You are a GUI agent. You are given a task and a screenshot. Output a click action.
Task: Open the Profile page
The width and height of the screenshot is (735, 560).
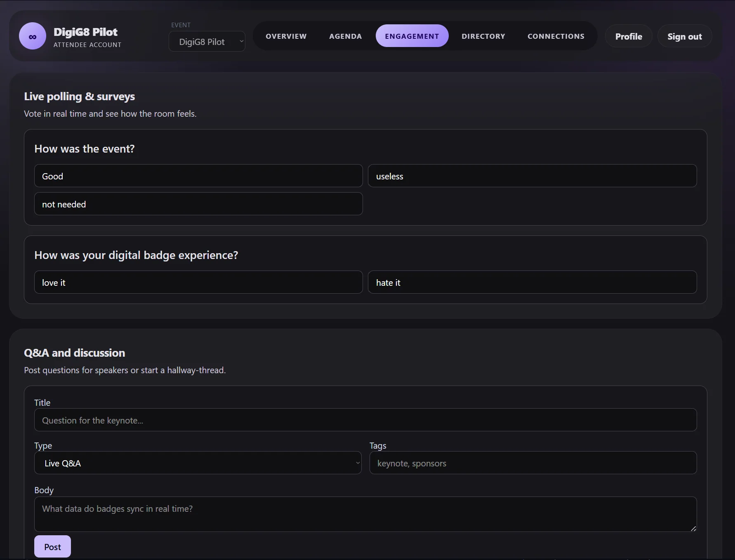pos(629,36)
